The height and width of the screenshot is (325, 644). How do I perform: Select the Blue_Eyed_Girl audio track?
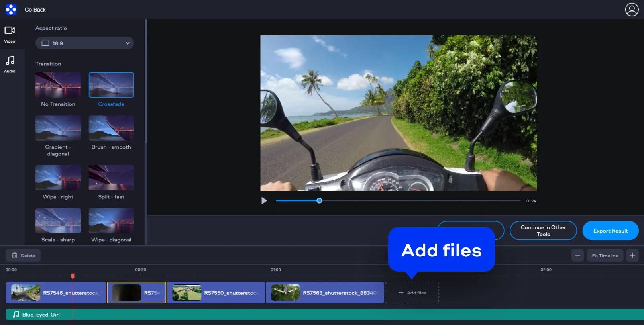click(319, 315)
